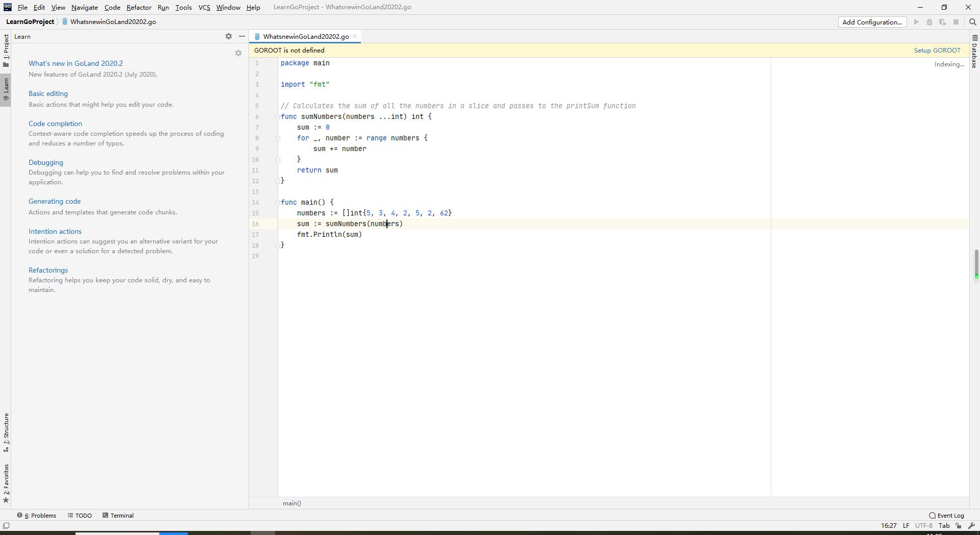This screenshot has height=535, width=980.
Task: Open line separator LF selector
Action: (906, 526)
